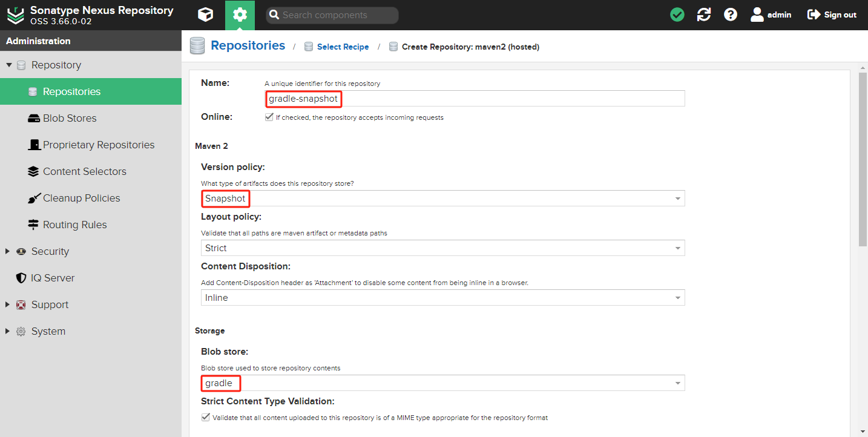Click the Administration gear icon
868x437 pixels.
point(240,15)
